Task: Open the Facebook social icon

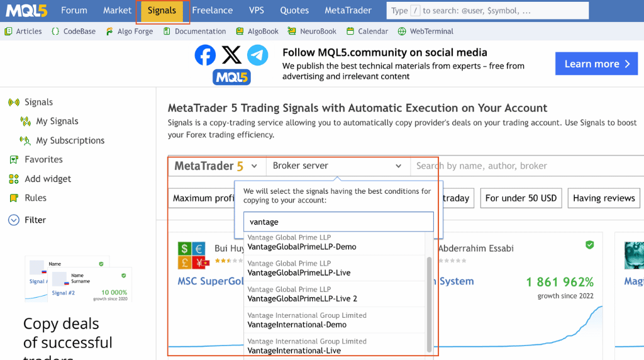Action: tap(205, 55)
